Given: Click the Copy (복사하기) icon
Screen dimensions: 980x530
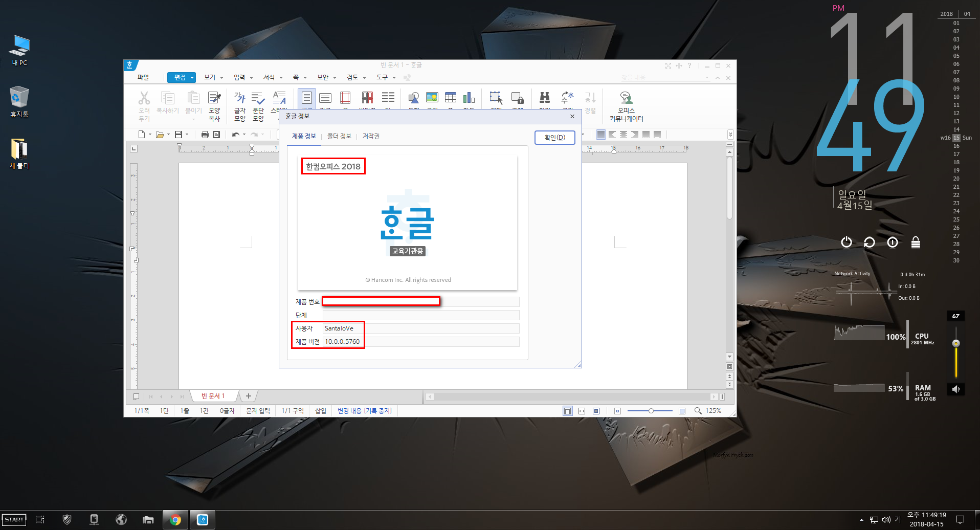Looking at the screenshot, I should click(167, 98).
